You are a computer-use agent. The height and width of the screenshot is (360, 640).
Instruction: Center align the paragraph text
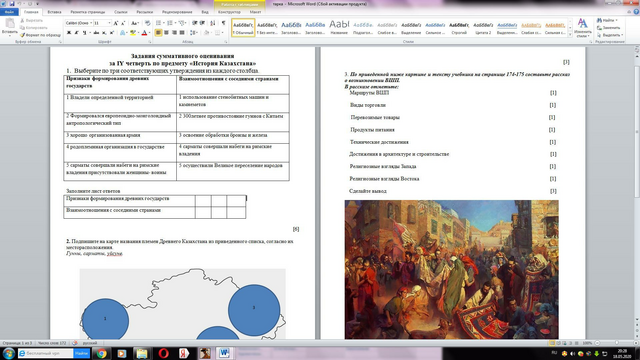pyautogui.click(x=166, y=33)
